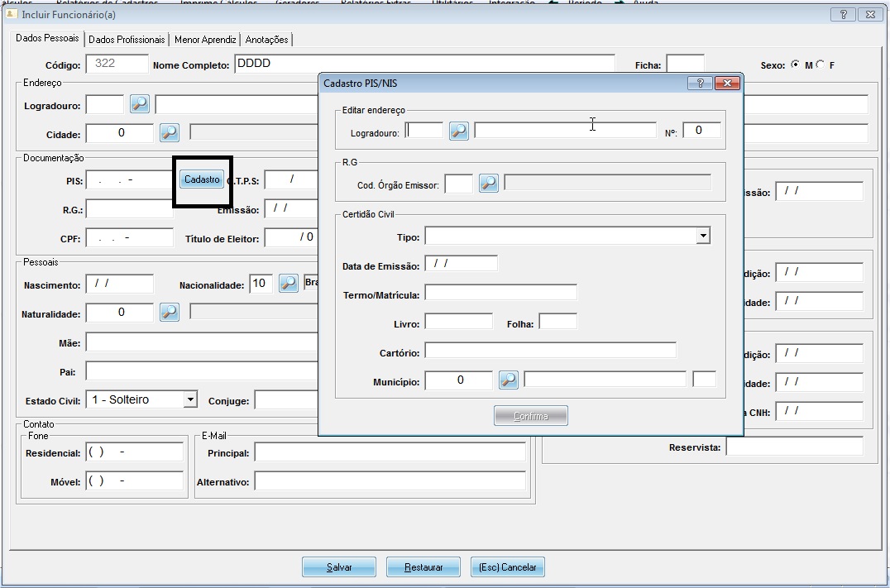The height and width of the screenshot is (588, 890).
Task: Click main form Logradouro search icon
Action: pos(140,104)
